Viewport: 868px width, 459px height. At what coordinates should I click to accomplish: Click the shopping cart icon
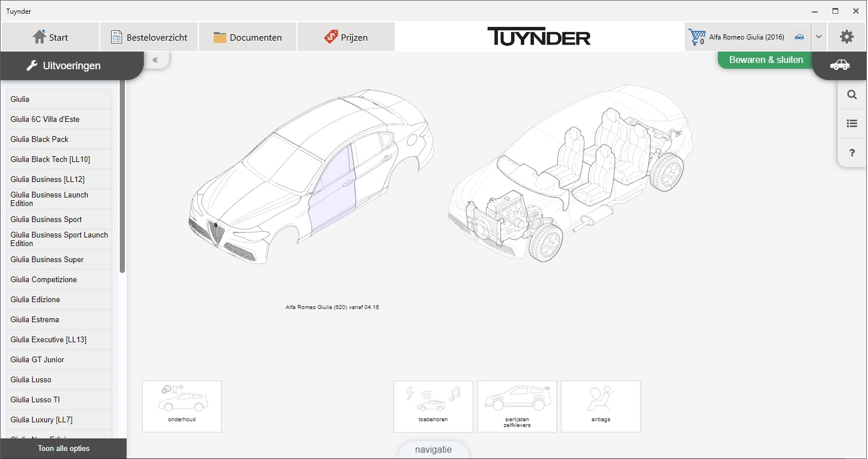point(697,37)
